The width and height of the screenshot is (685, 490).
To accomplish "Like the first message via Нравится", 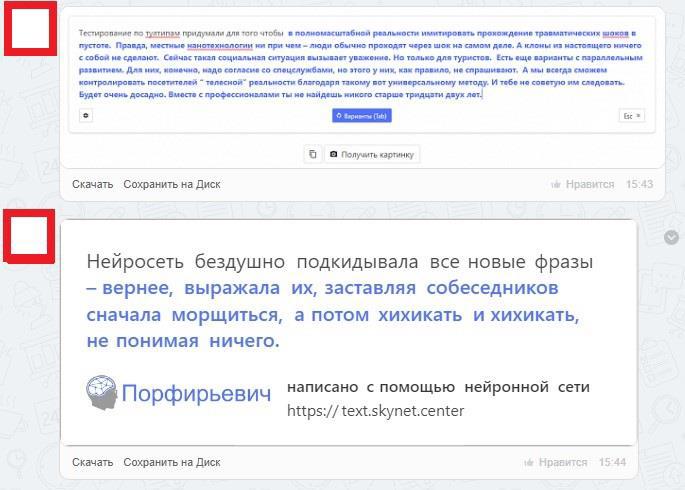I will click(582, 184).
